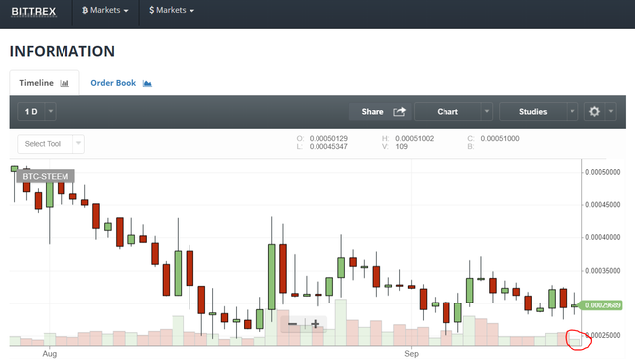Click the Order Book area chart icon
Image resolution: width=635 pixels, height=364 pixels.
[x=147, y=84]
